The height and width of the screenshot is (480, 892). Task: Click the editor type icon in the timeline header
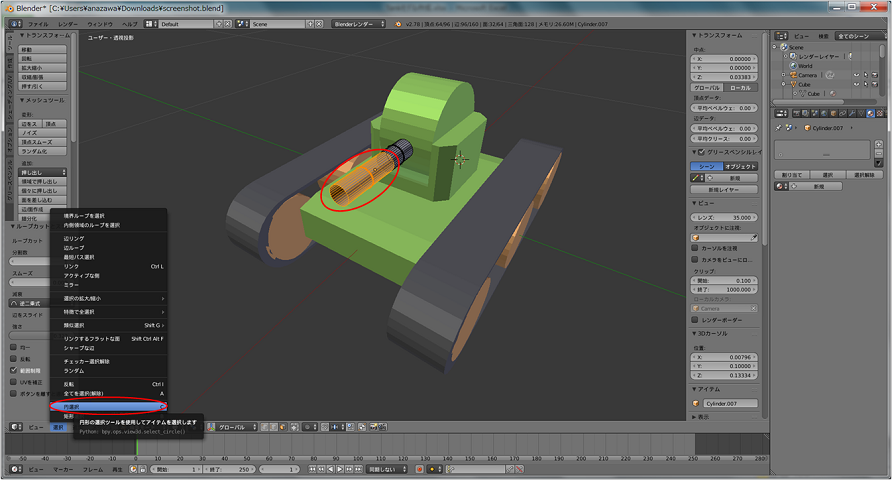tap(14, 469)
